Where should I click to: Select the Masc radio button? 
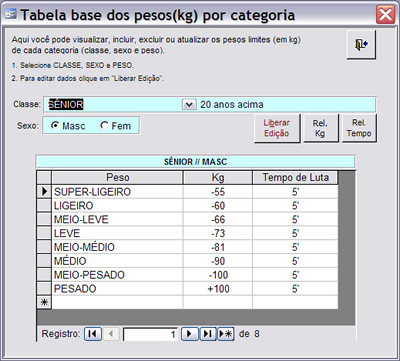55,126
